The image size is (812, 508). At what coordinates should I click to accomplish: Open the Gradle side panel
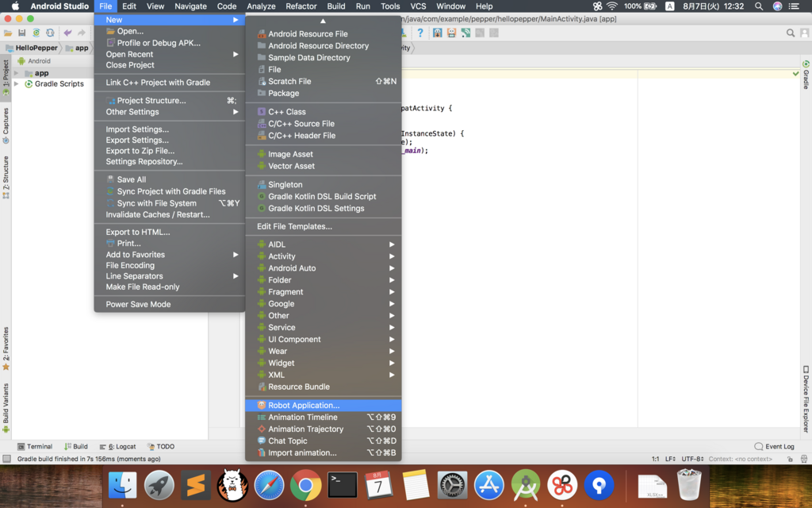click(806, 75)
